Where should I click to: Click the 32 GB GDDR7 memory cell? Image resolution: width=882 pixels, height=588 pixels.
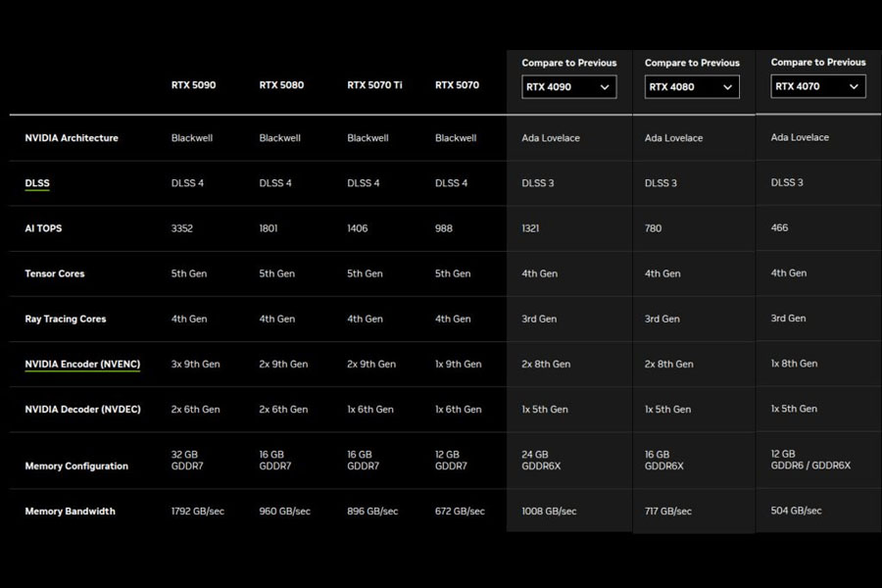point(187,461)
